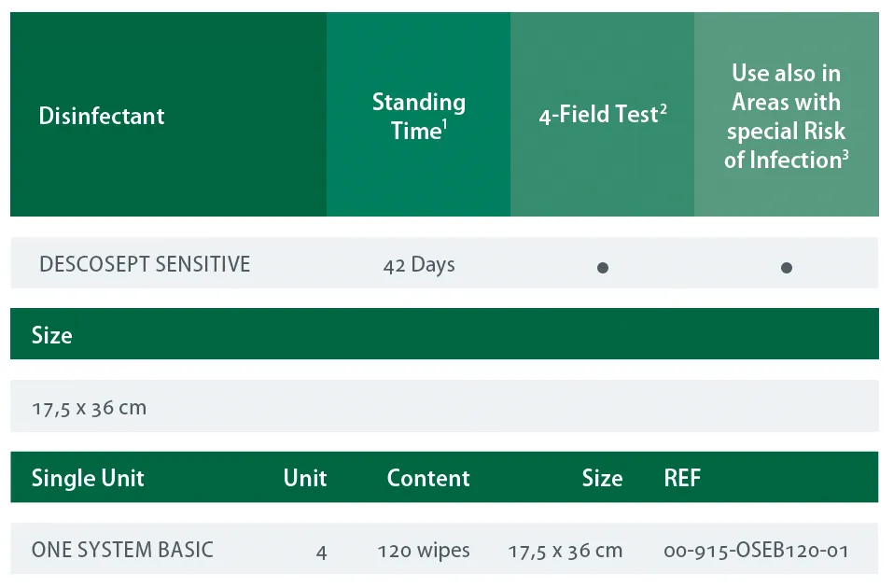894x588 pixels.
Task: Select 17,5 x 36 cm in ONE SYSTEM BASIC row
Action: tap(565, 551)
